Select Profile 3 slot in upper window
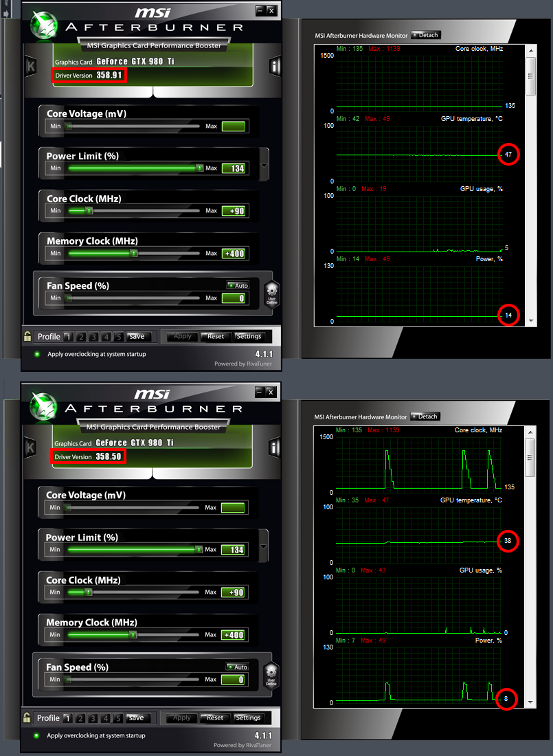 point(93,337)
